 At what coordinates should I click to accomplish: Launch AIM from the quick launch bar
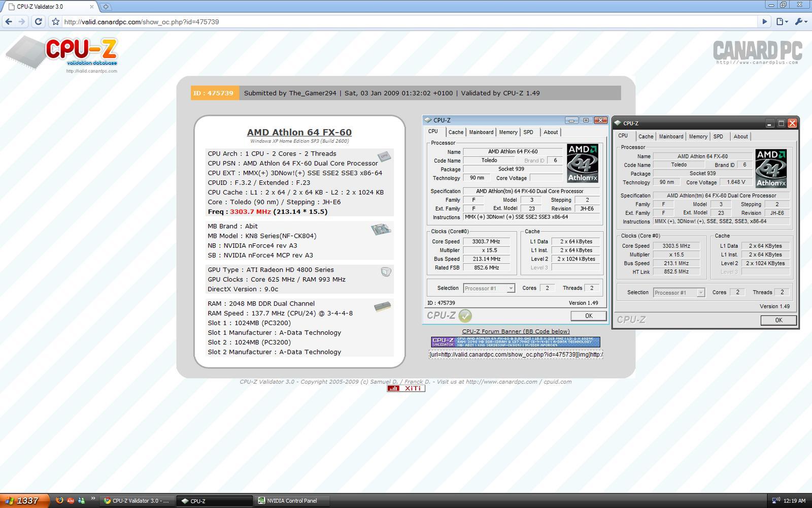coord(71,500)
